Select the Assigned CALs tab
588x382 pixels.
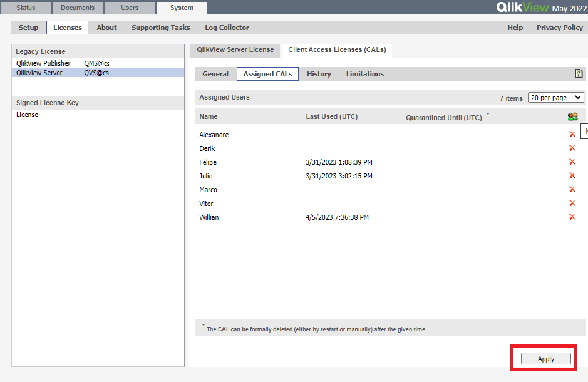(x=268, y=74)
